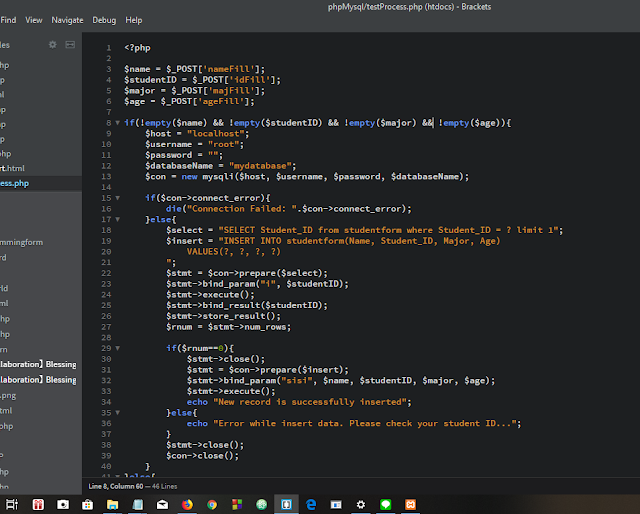Image resolution: width=640 pixels, height=514 pixels.
Task: Open the Help menu
Action: (x=133, y=20)
